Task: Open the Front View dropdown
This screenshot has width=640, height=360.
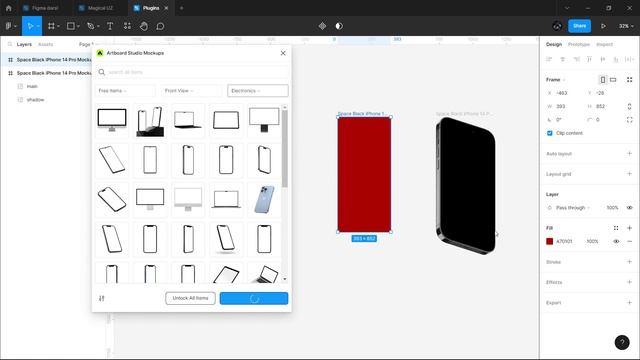Action: [x=191, y=91]
